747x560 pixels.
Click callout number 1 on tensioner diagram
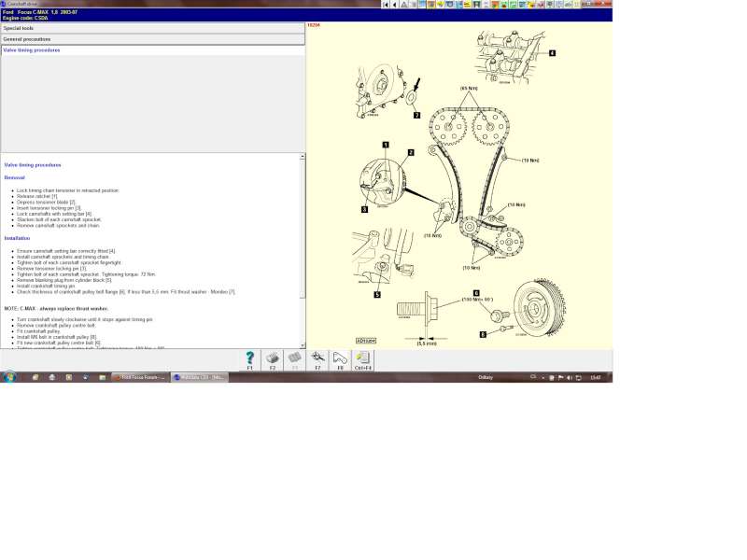coord(385,145)
